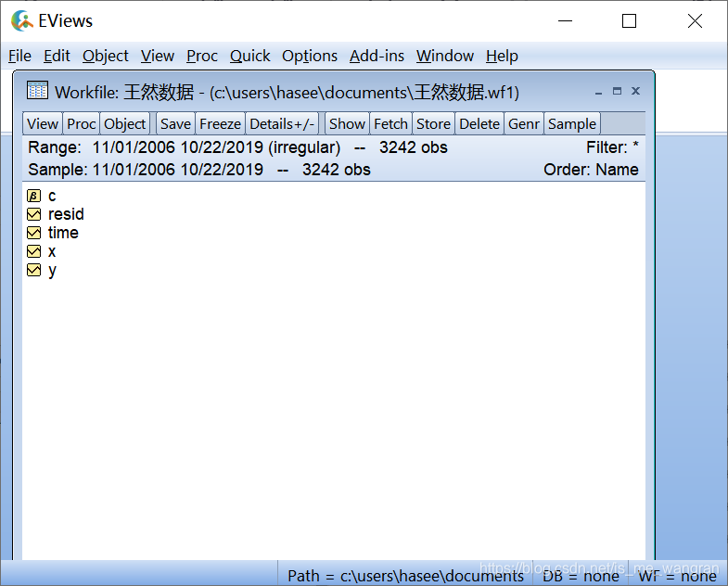Open the Window menu
Image resolution: width=728 pixels, height=586 pixels.
tap(445, 56)
